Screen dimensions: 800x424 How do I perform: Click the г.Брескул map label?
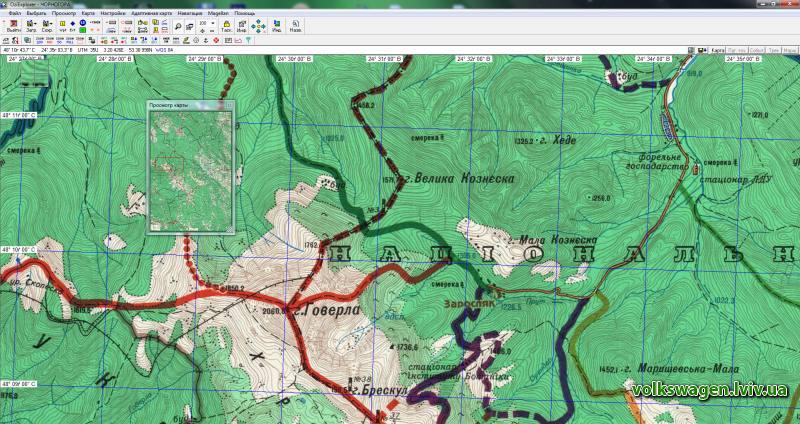[x=382, y=390]
